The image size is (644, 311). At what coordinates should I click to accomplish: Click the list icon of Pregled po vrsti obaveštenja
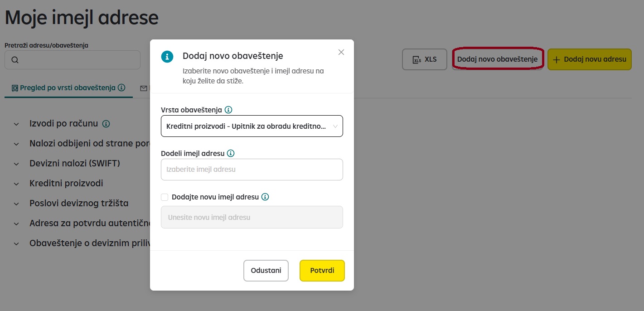(15, 88)
